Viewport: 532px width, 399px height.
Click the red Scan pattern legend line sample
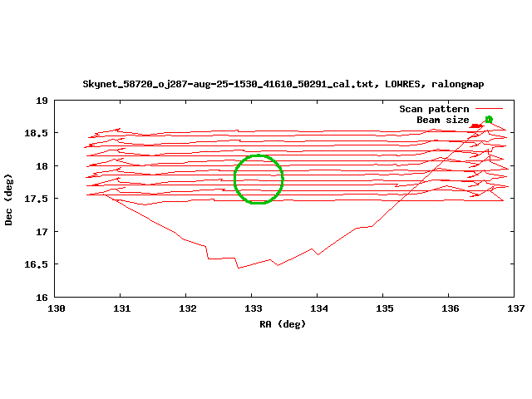[489, 109]
